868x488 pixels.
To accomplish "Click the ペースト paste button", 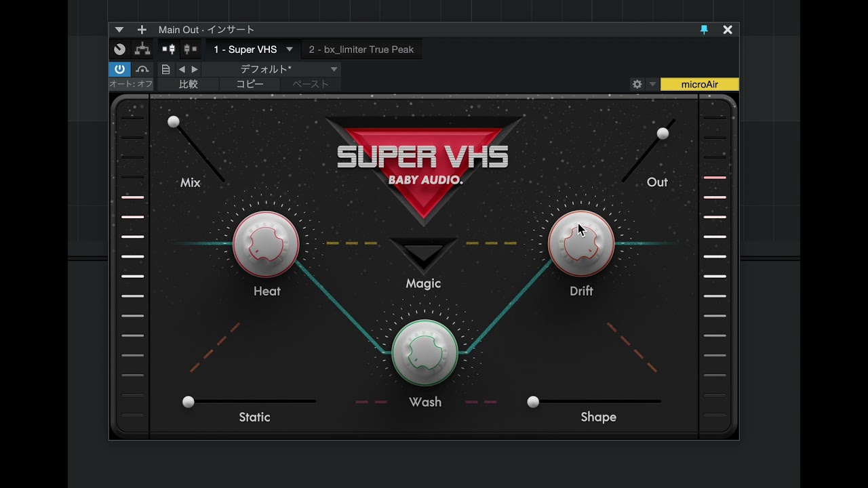I will 311,84.
